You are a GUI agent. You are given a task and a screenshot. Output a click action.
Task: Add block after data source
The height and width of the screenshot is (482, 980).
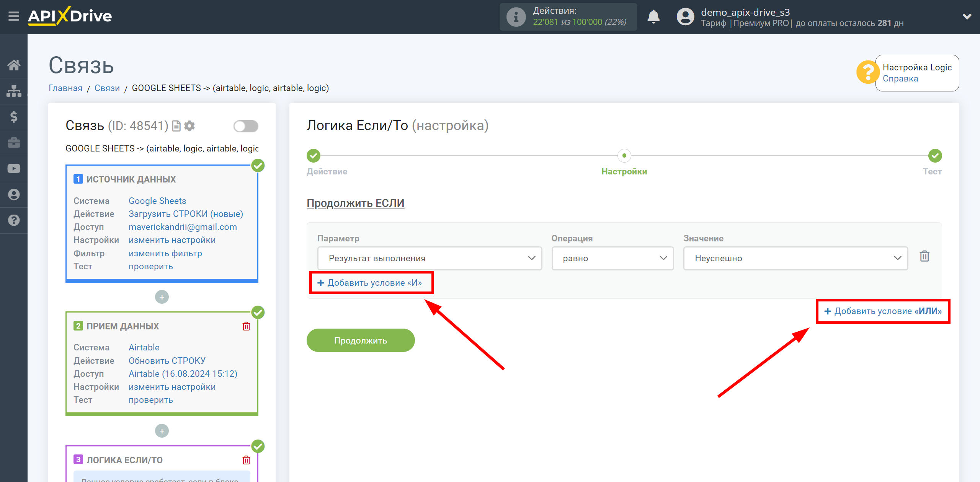click(162, 297)
